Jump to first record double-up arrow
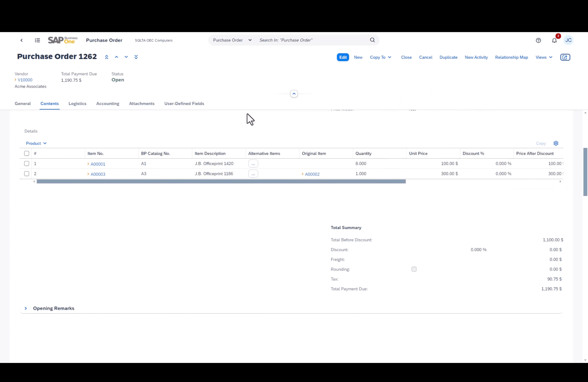This screenshot has width=588, height=382. tap(107, 57)
